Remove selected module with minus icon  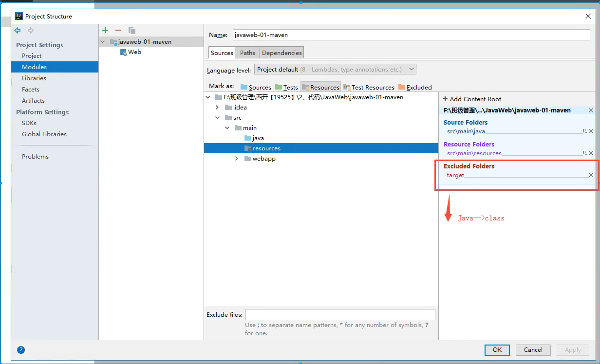tap(118, 30)
